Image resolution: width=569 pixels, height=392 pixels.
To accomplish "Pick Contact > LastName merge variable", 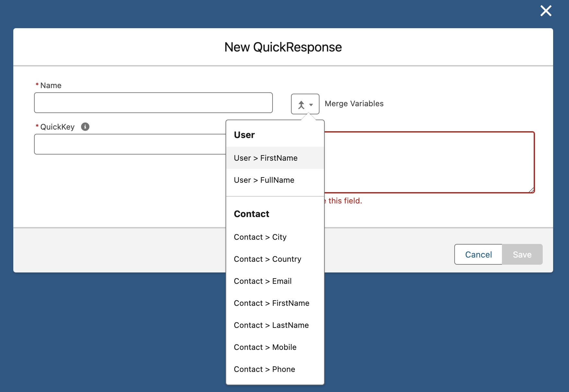I will pyautogui.click(x=275, y=325).
